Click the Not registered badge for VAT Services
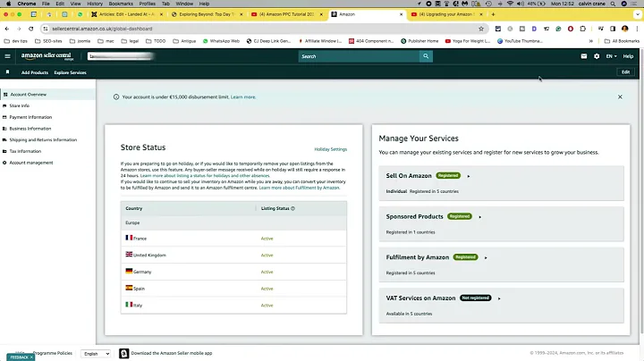The image size is (644, 361). pos(475,298)
